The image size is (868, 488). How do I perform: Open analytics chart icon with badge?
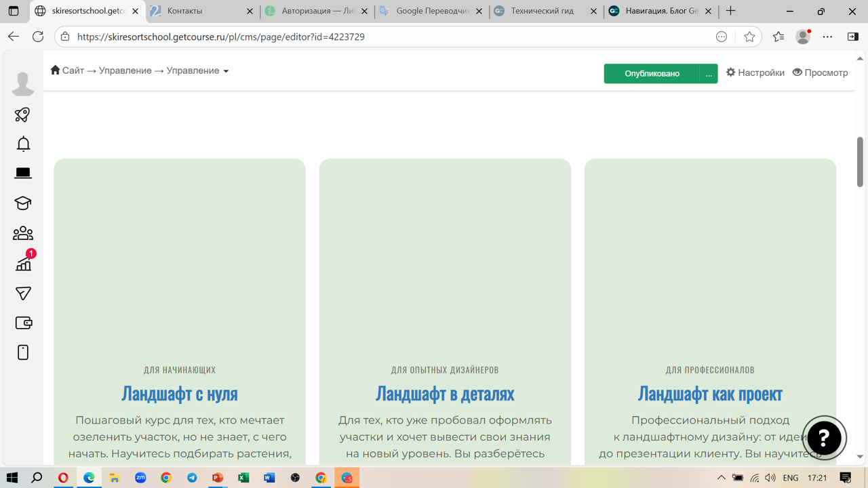(x=23, y=264)
